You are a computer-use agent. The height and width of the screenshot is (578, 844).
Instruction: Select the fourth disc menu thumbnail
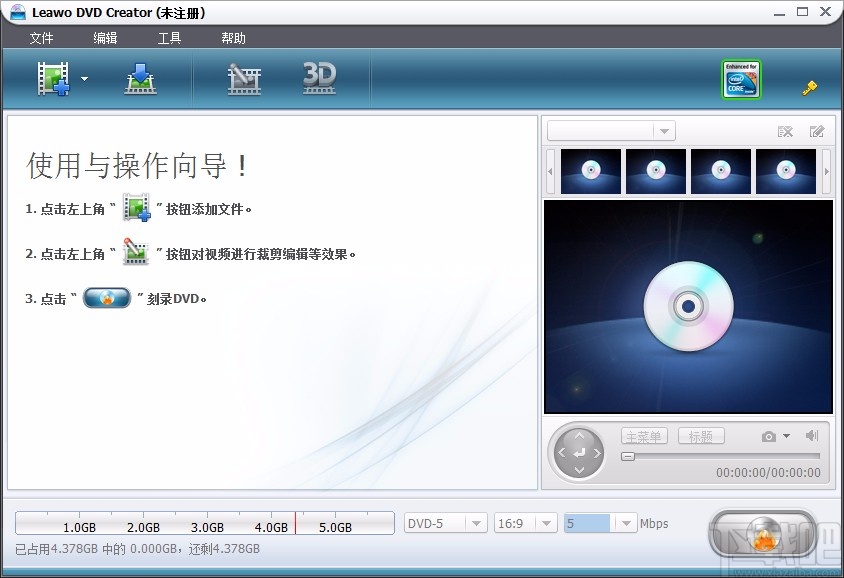click(786, 171)
